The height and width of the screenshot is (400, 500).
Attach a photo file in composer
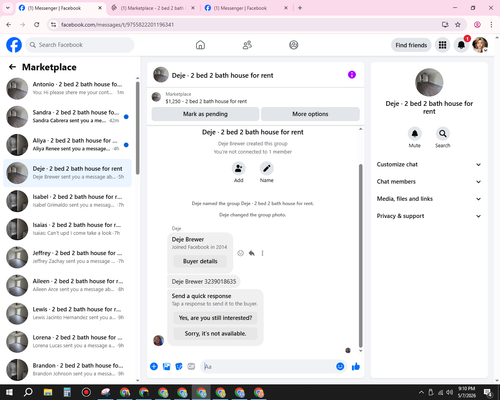pos(166,367)
